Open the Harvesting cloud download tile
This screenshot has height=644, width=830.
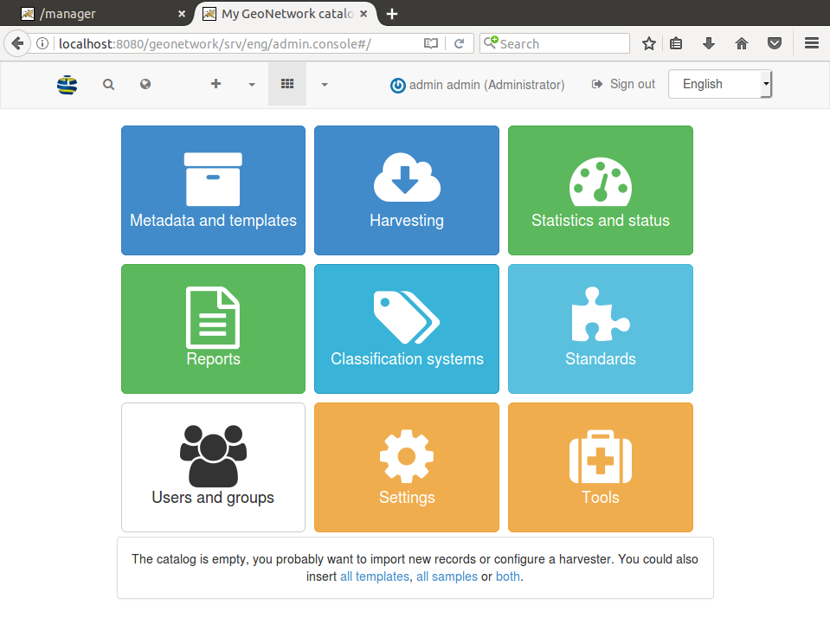406,190
